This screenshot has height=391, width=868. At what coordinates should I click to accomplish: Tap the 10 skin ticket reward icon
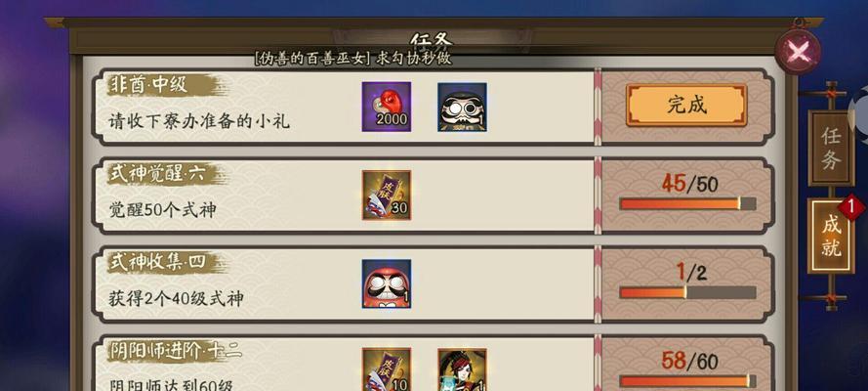[x=387, y=369]
